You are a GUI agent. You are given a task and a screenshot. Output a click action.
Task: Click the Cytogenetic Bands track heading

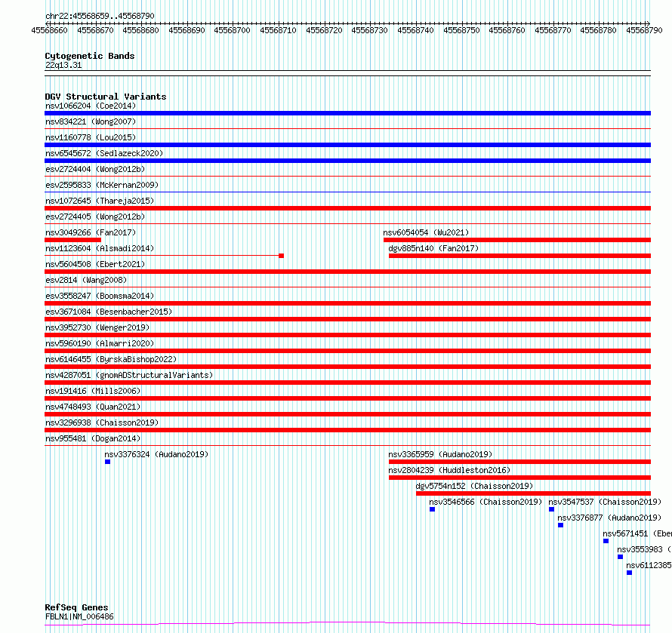[90, 56]
